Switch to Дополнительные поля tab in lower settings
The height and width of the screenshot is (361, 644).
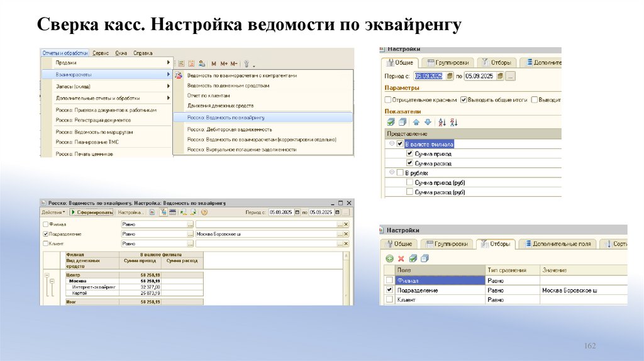(557, 243)
